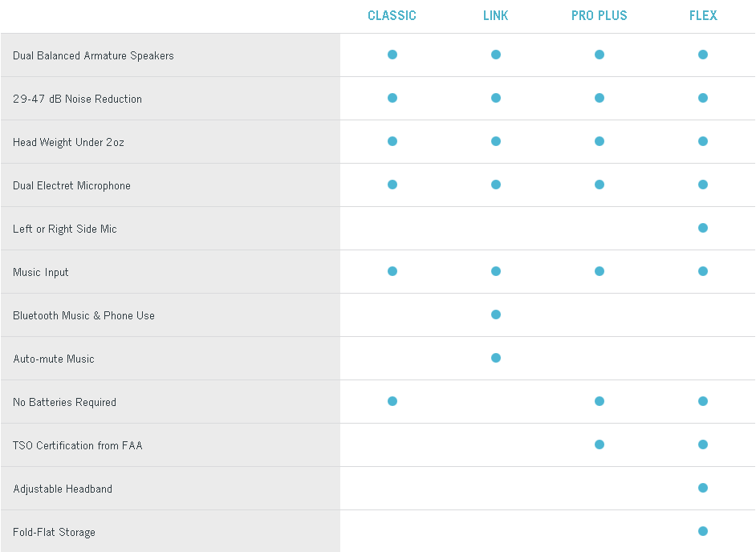Viewport: 756px width, 552px height.
Task: Click the Fold-Flat Storage dot under FLEX
Action: (703, 531)
